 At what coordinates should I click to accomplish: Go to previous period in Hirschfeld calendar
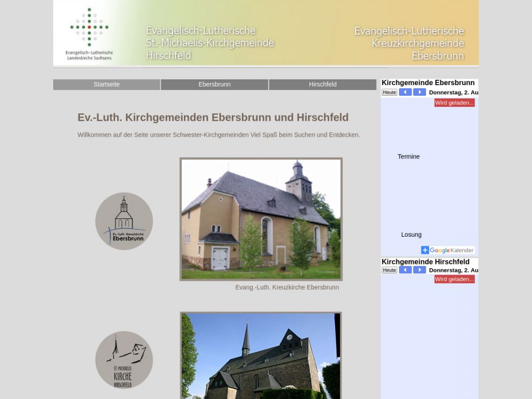(x=405, y=270)
